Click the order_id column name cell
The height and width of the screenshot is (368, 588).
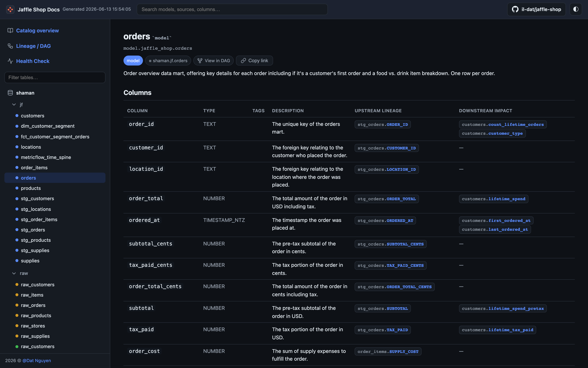point(141,124)
